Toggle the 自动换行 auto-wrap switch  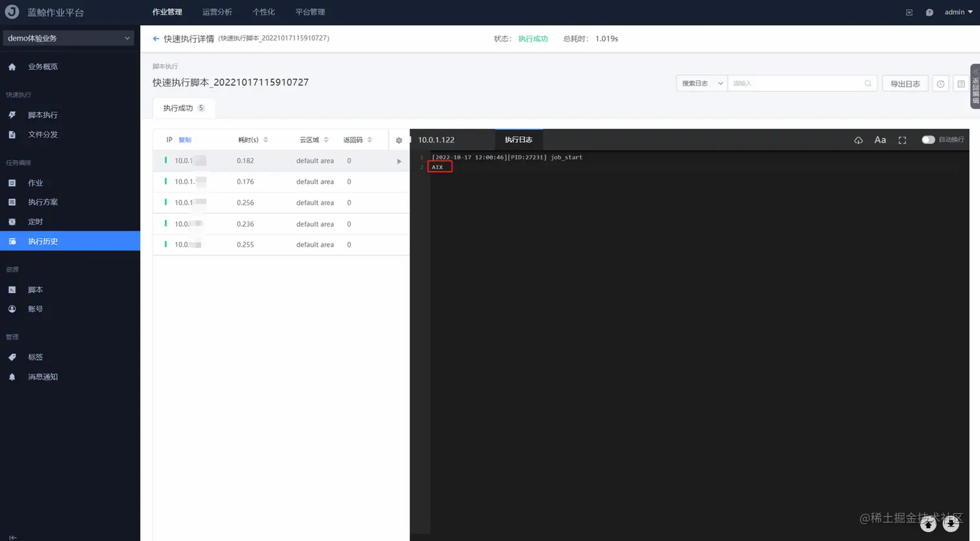click(x=928, y=140)
